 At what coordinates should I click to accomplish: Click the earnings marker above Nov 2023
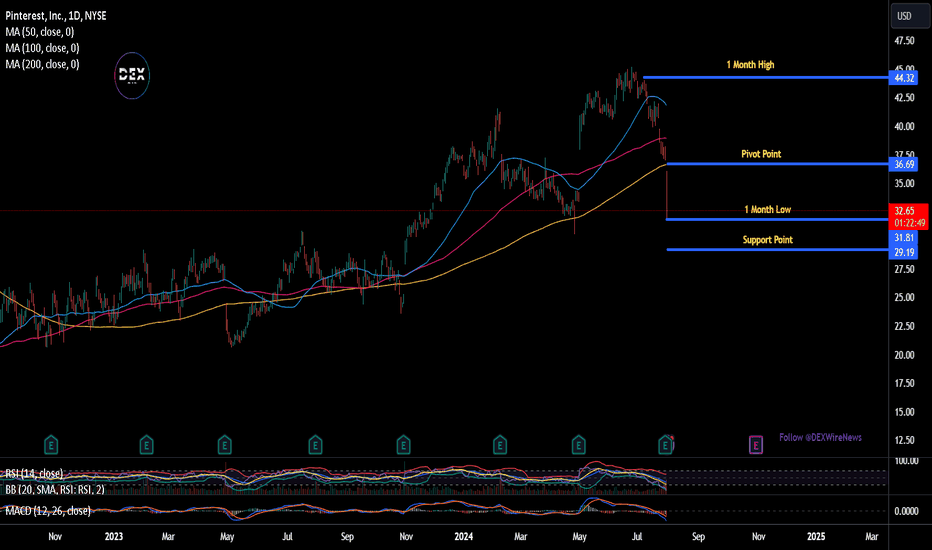(x=403, y=444)
